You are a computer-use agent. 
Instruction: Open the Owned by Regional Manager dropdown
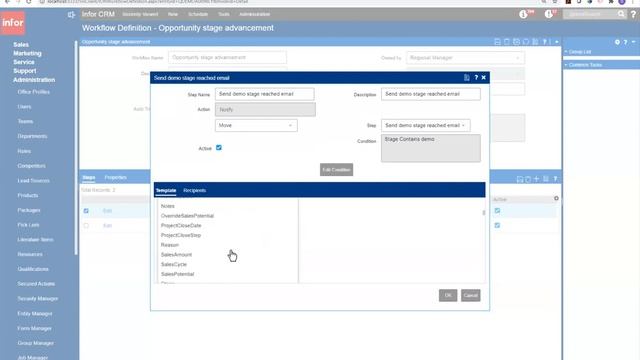(465, 58)
